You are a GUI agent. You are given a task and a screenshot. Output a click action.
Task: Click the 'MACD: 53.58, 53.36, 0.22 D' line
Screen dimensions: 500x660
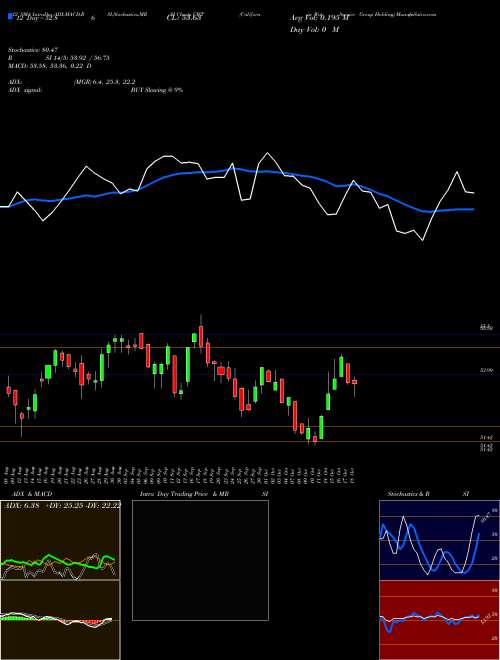click(x=50, y=66)
